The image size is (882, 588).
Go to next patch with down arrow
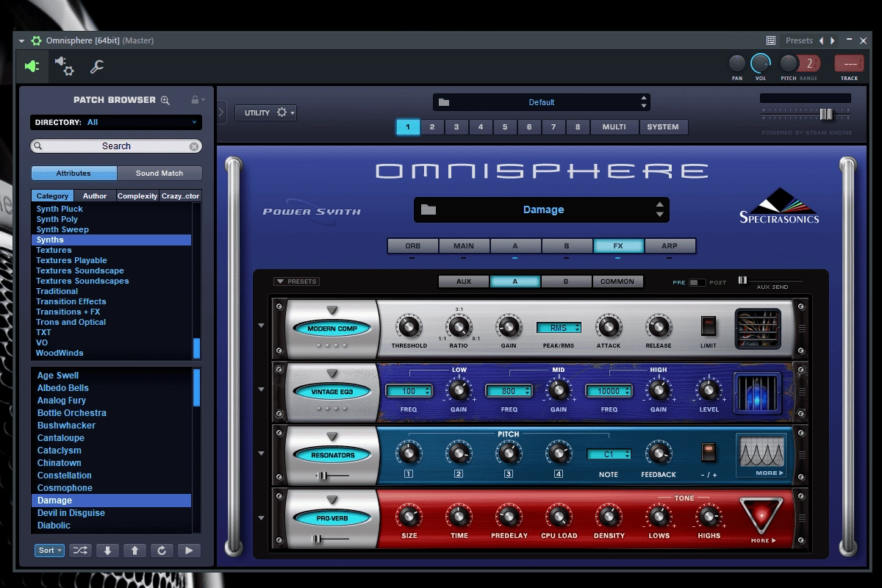click(107, 550)
